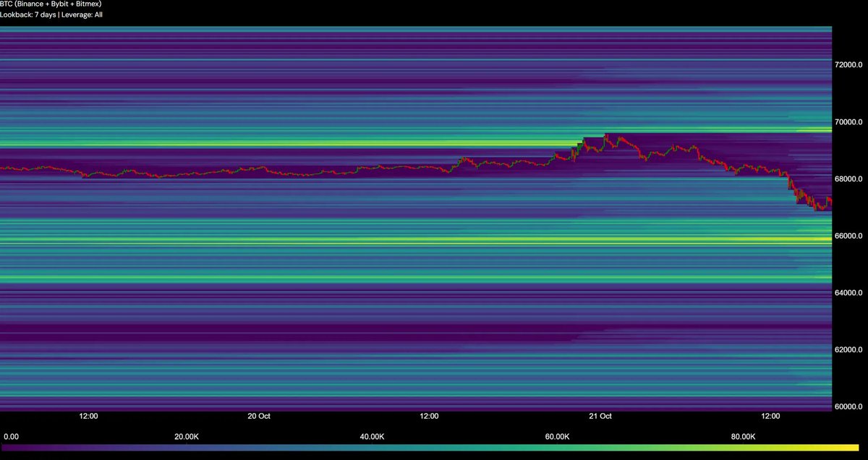Click the 68000.0 price axis label
Viewport: 868px width, 460px height.
tap(849, 179)
